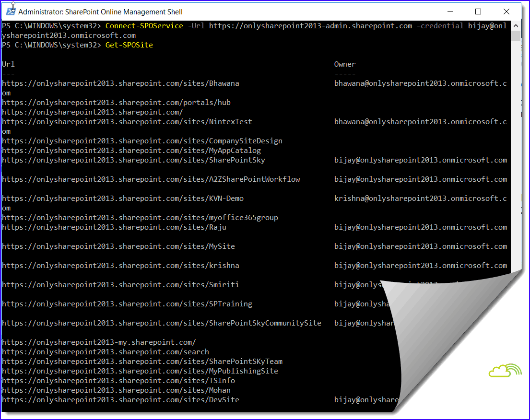Select the CompanySiteDesign URL line
530x420 pixels.
(141, 140)
